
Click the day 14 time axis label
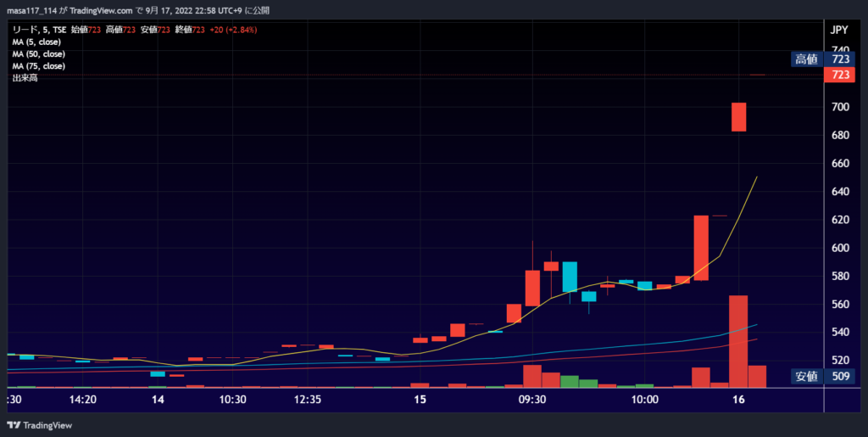[158, 400]
